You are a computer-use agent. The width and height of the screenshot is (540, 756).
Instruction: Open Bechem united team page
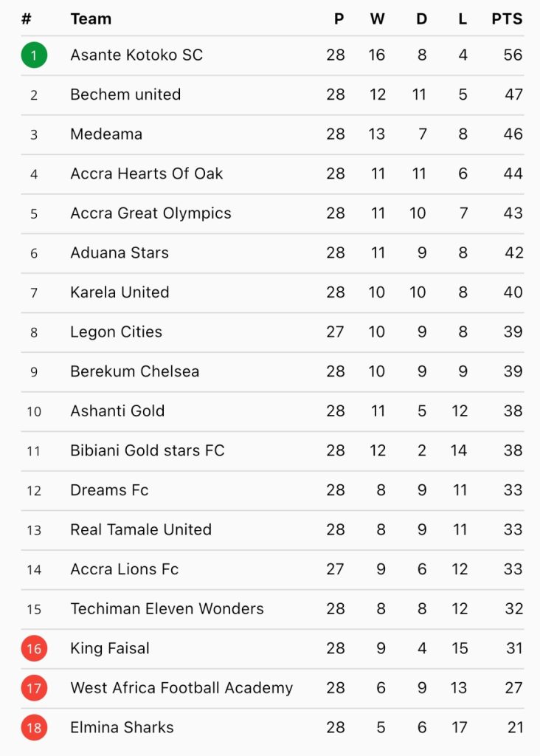(x=125, y=94)
